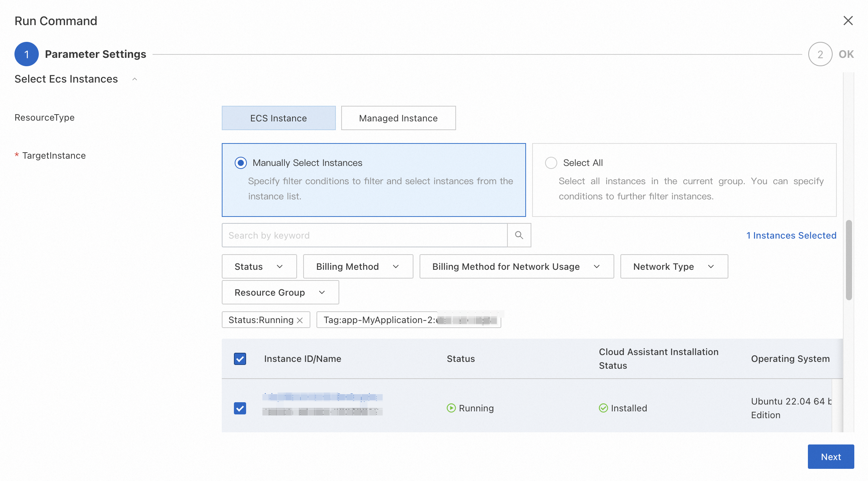Select the ECS Instance resource type
The image size is (868, 481).
click(x=278, y=118)
